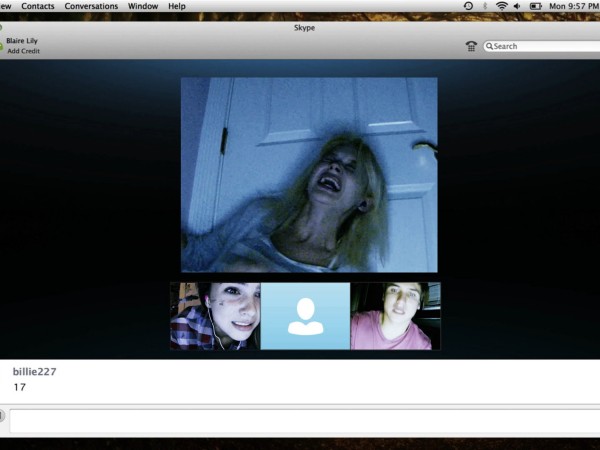Click the online status indicator beside Blaire Lily

[x=2, y=41]
